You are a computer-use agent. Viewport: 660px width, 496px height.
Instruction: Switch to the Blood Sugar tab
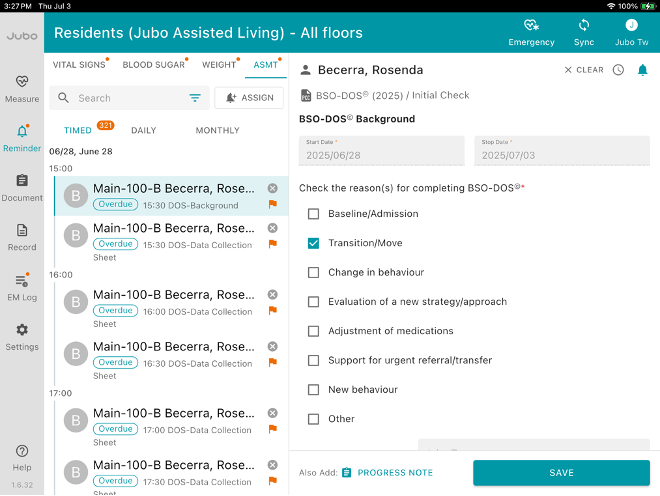153,65
